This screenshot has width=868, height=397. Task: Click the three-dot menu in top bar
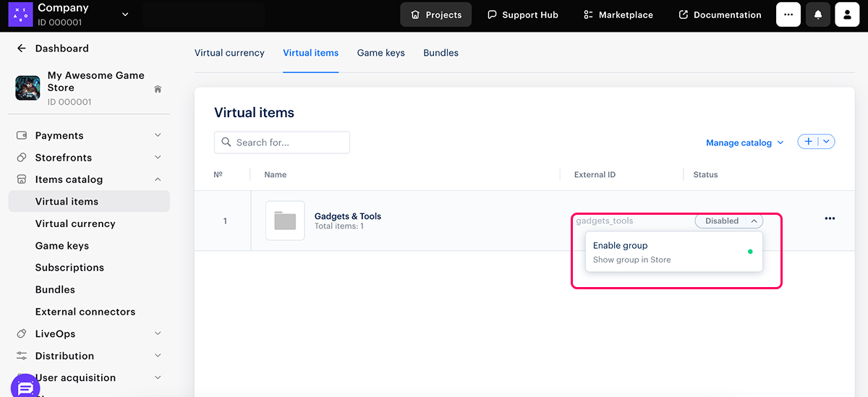(x=788, y=14)
